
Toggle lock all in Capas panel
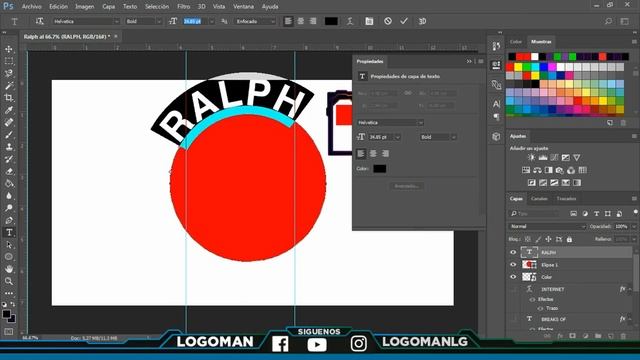point(569,239)
